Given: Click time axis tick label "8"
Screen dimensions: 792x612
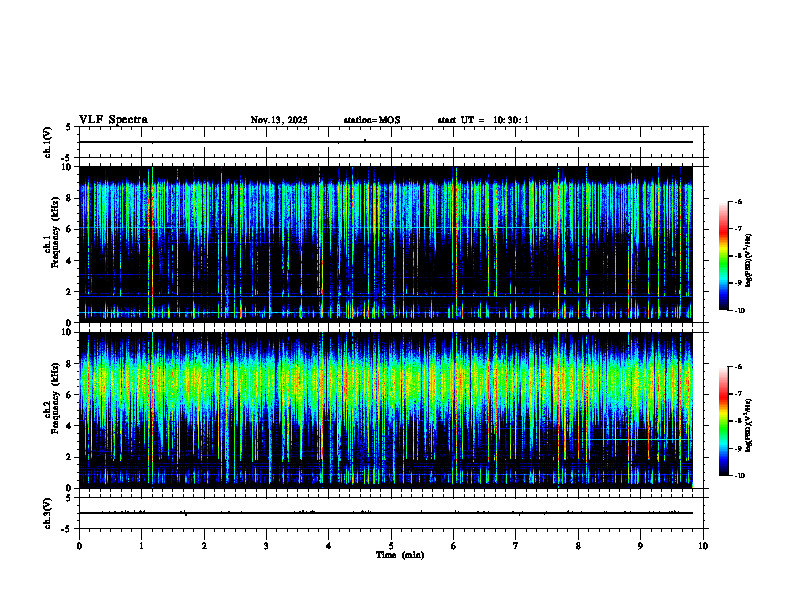Looking at the screenshot, I should pos(578,546).
